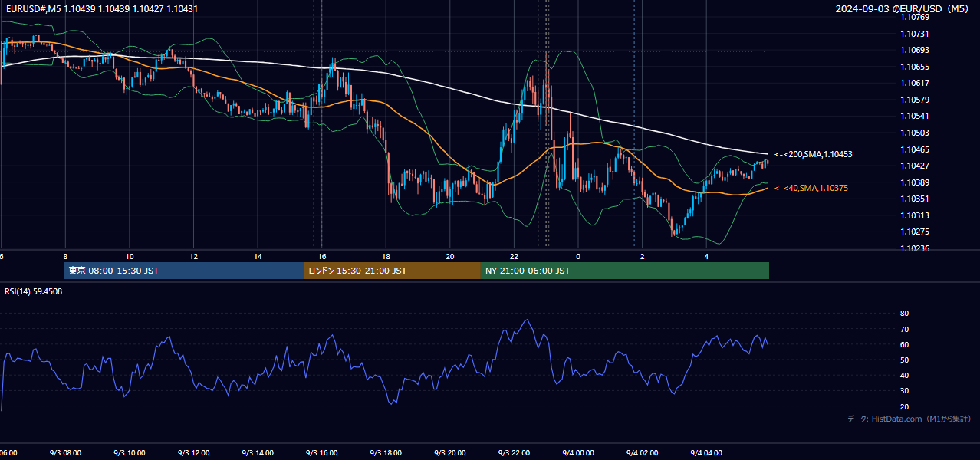Click the 9/3 14:00 time label

[257, 453]
